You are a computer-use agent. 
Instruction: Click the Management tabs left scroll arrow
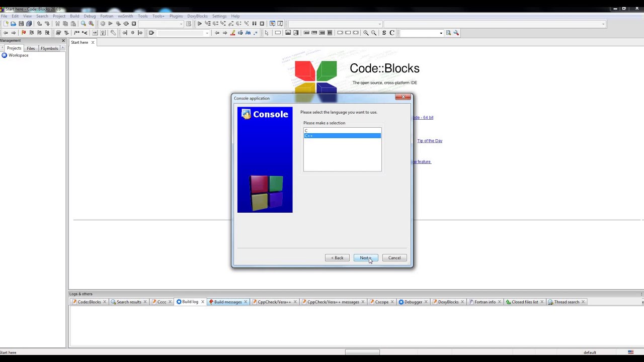coord(2,48)
